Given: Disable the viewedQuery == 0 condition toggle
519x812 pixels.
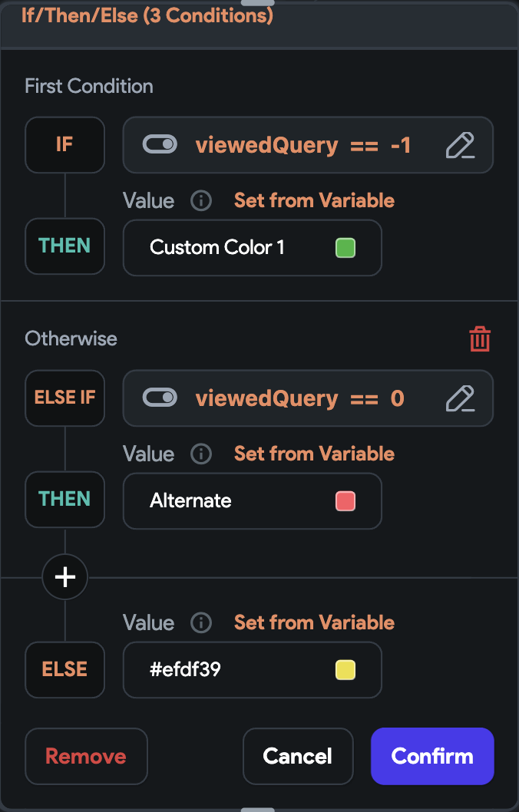Looking at the screenshot, I should pyautogui.click(x=161, y=398).
